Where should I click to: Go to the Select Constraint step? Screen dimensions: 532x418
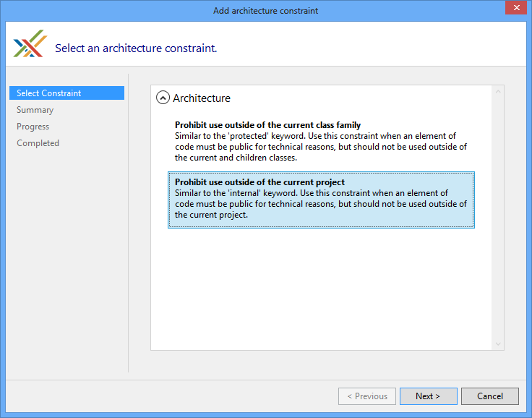[x=49, y=93]
